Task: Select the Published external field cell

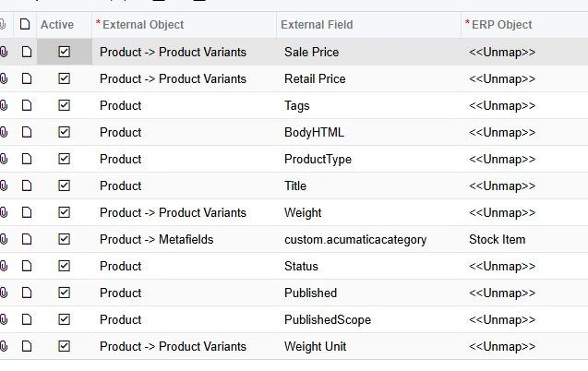Action: (x=311, y=293)
